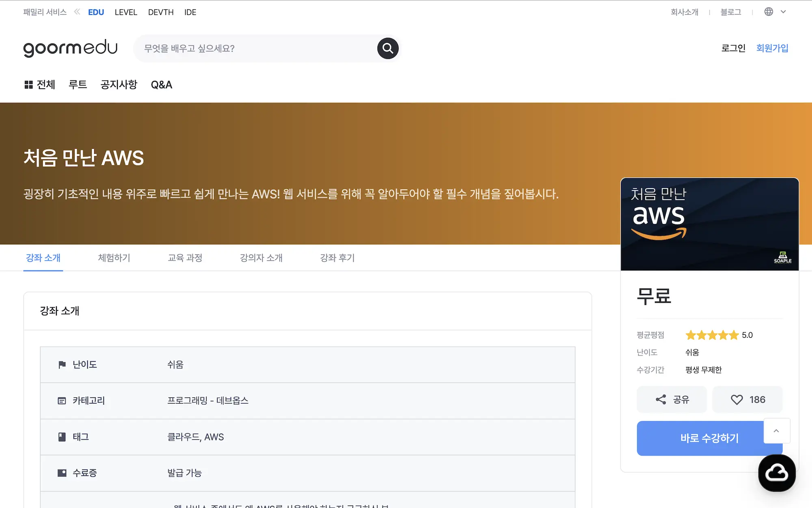Screen dimensions: 812x508
Task: Click the globe language icon
Action: click(769, 12)
